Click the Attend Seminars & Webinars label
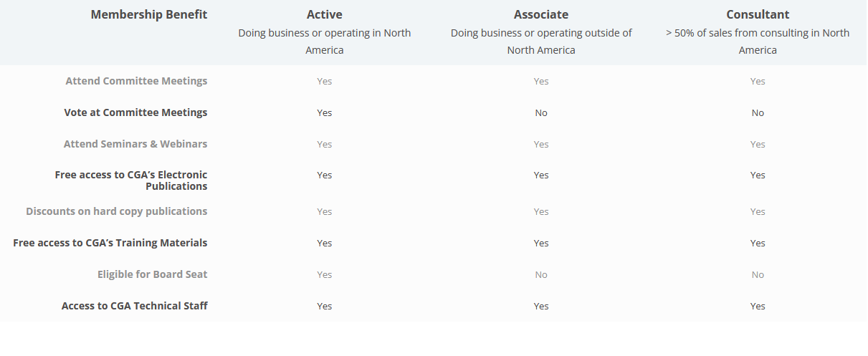868x356 pixels. 135,144
